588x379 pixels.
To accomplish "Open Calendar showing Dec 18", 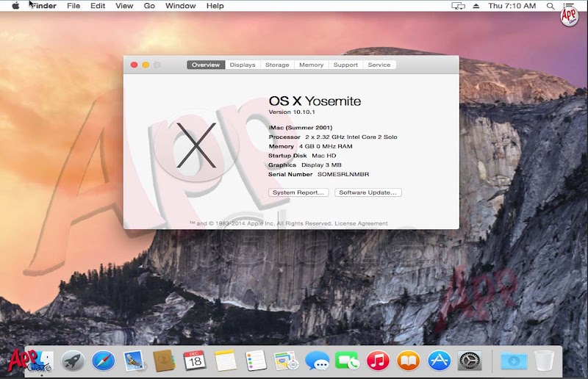I will 195,361.
